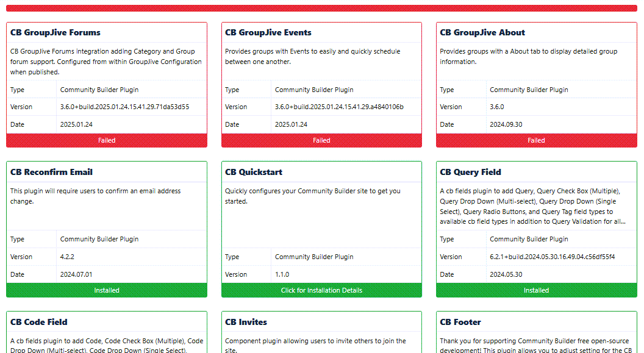Click date 2025.01.24 in CB GroupJive Events
This screenshot has height=353, width=644.
tap(291, 124)
